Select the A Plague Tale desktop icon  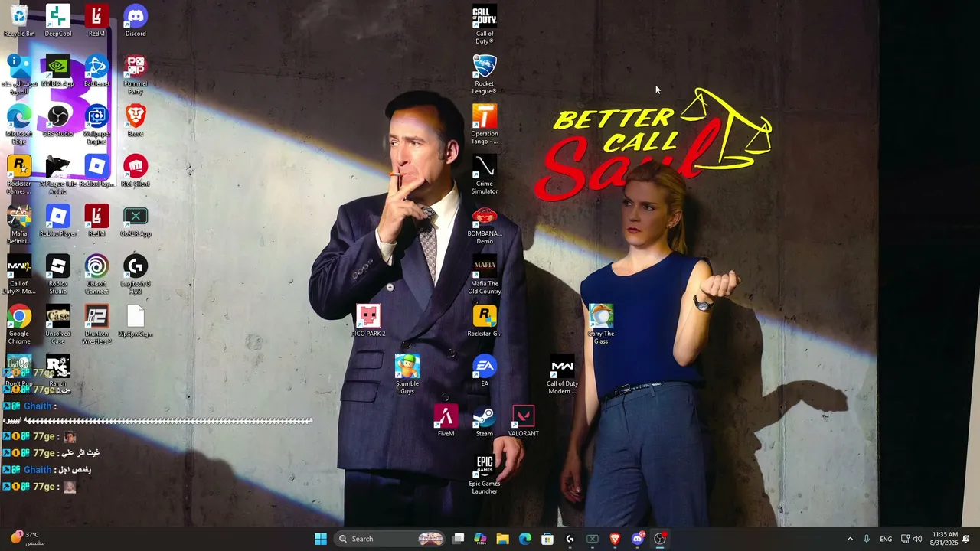click(58, 175)
